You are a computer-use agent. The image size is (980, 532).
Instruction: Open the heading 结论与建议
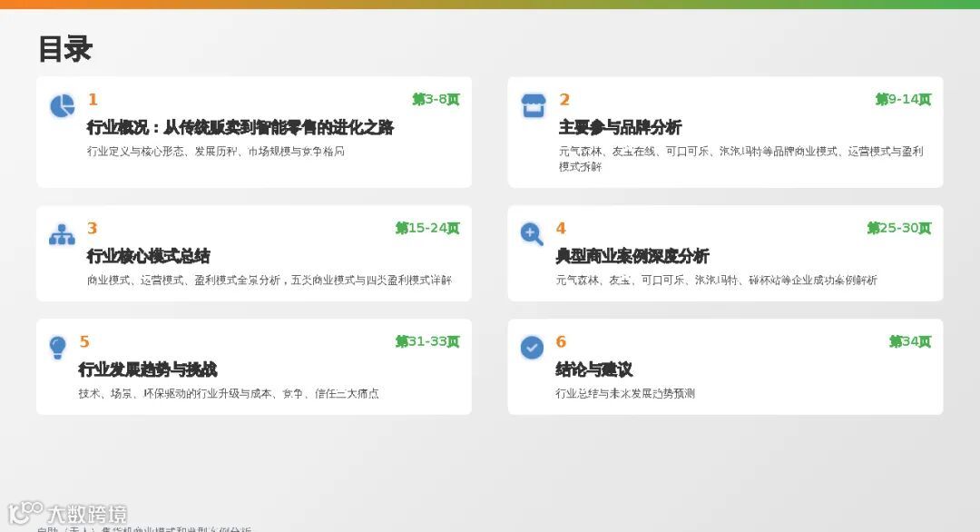tap(593, 369)
